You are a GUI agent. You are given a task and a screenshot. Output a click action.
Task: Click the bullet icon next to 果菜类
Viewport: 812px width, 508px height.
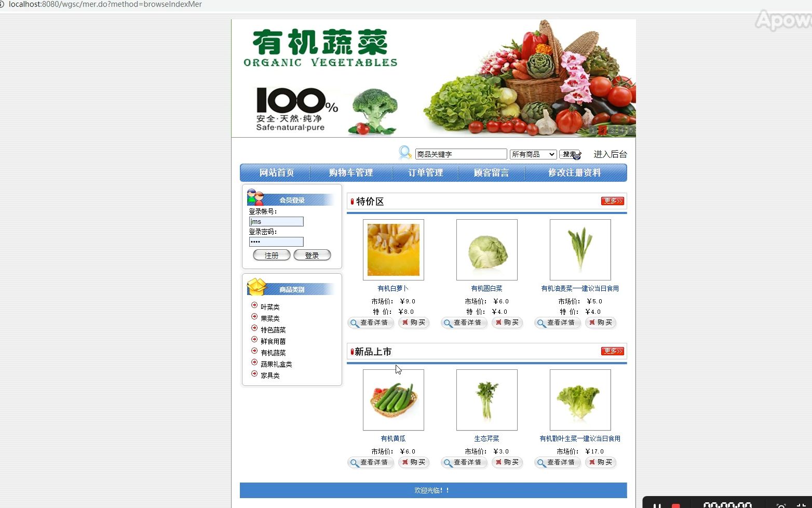pyautogui.click(x=254, y=317)
